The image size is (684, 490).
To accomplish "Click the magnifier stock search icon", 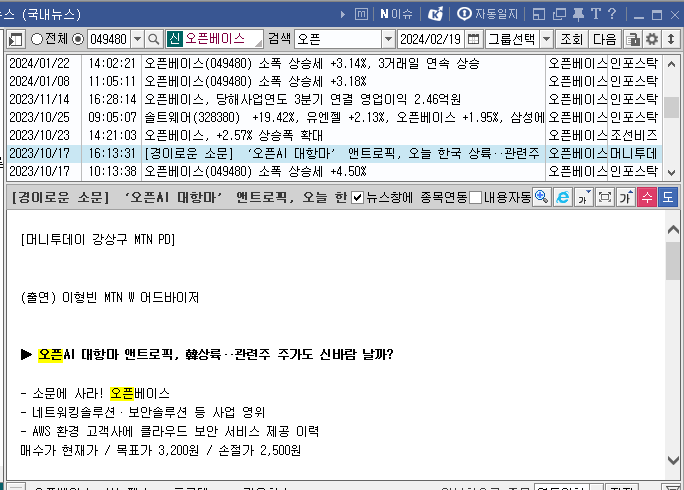I will coord(154,39).
